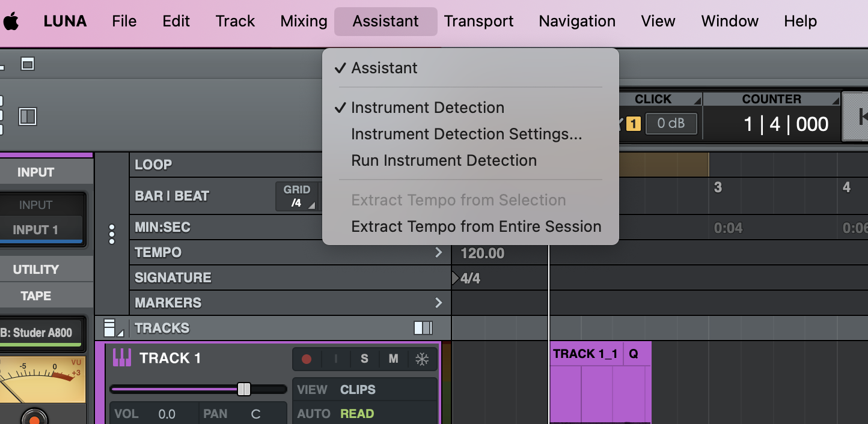Choose Extract Tempo from Entire Session
Screen dimensions: 868x424
click(476, 227)
